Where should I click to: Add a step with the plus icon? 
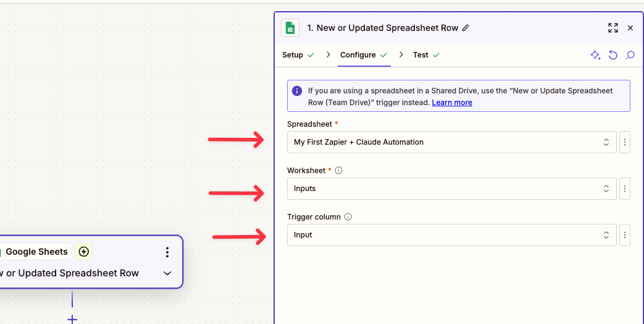point(72,319)
